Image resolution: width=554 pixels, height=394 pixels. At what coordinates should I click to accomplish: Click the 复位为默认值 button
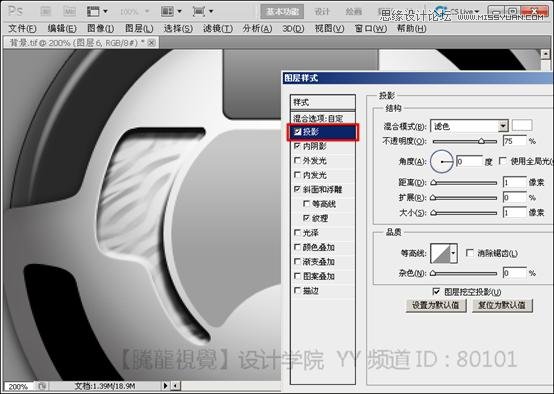point(502,305)
